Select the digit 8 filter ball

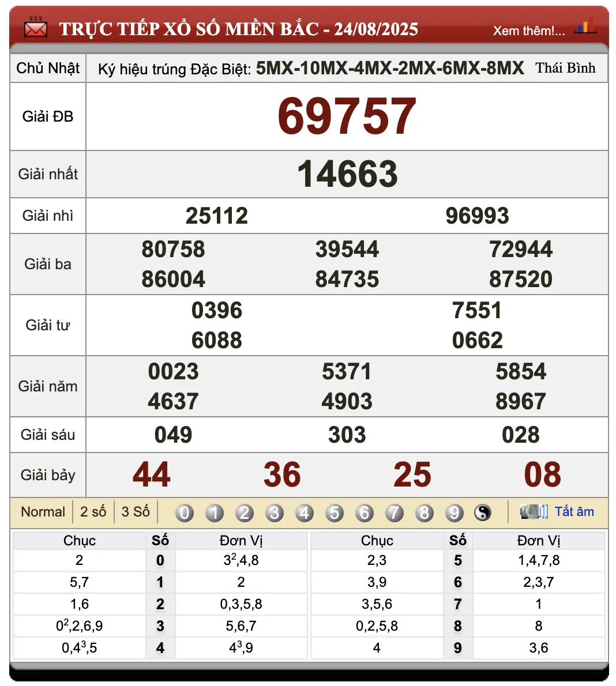pos(425,512)
